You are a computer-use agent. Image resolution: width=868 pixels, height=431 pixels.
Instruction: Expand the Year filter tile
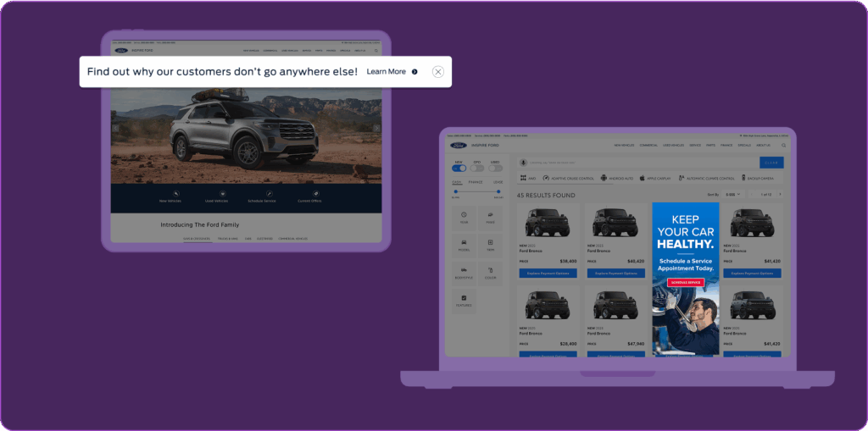464,218
